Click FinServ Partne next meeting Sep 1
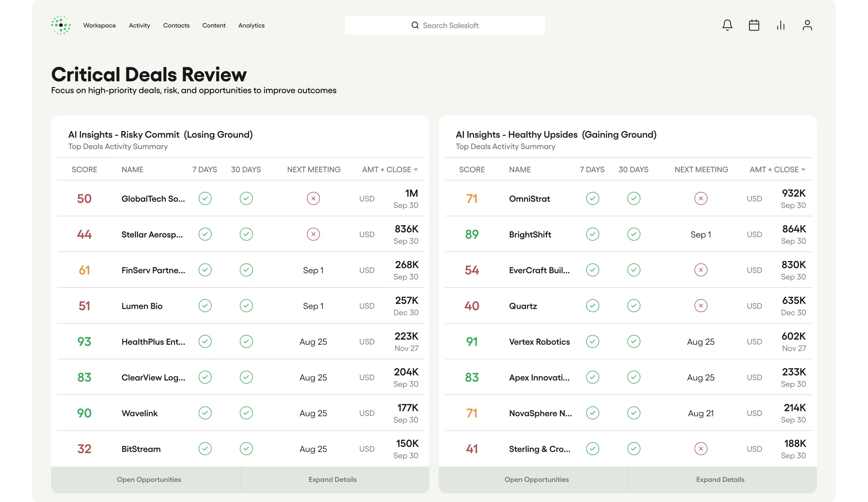 313,270
